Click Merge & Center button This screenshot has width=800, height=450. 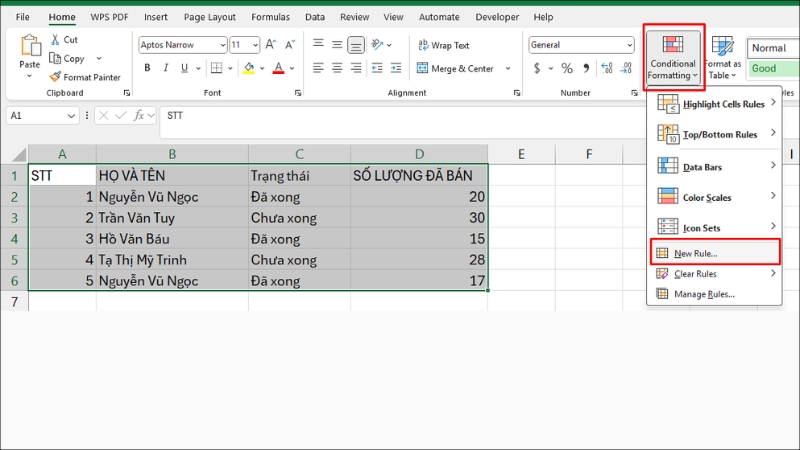(456, 68)
